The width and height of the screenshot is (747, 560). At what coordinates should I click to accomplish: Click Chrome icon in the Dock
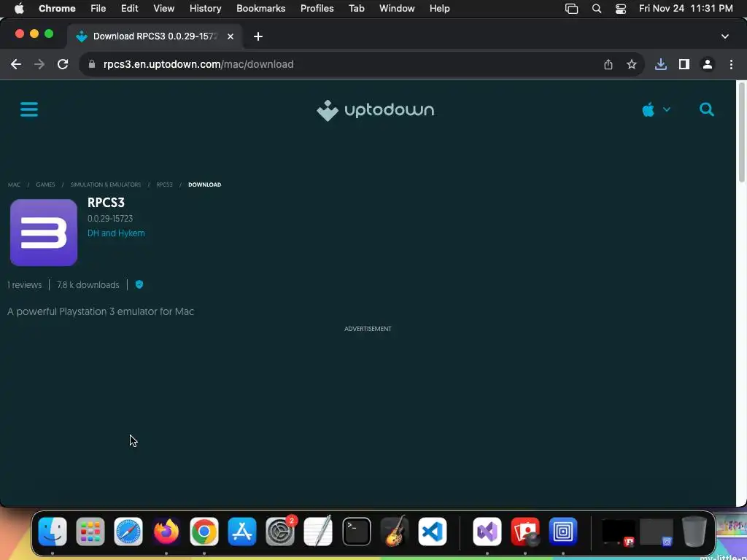tap(204, 532)
